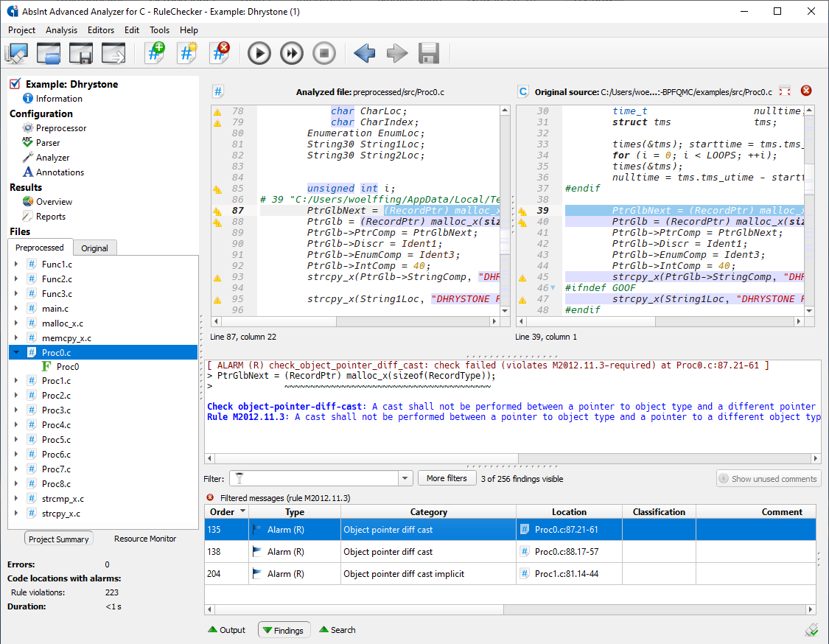Click the Classification column header
This screenshot has width=829, height=644.
(x=659, y=512)
